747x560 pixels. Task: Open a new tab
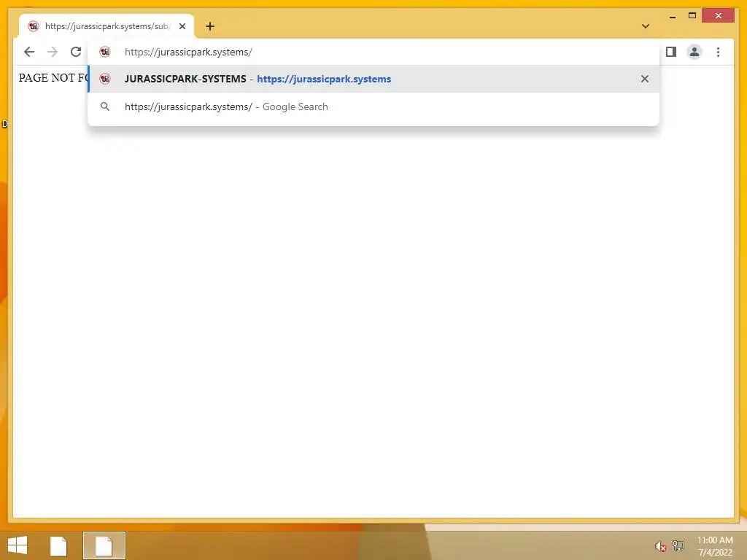pyautogui.click(x=210, y=26)
